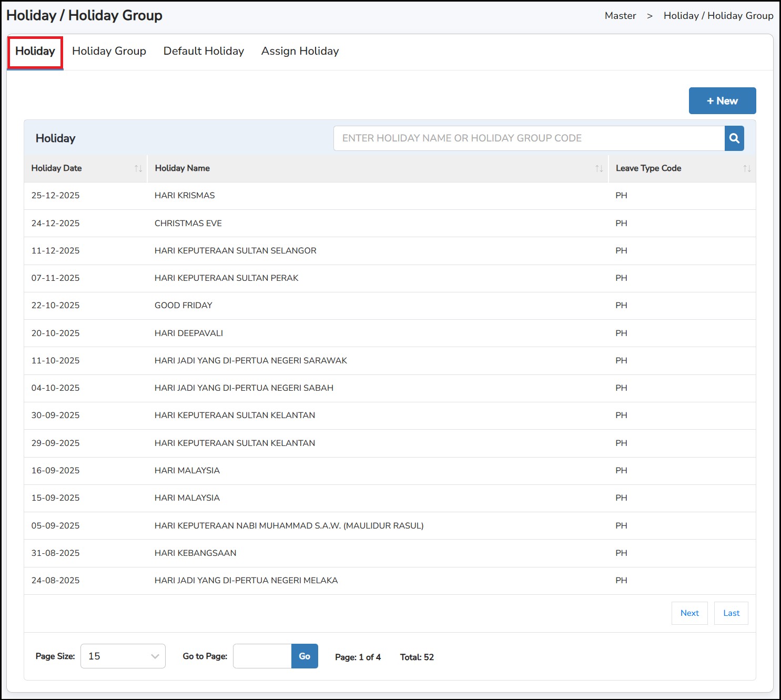Screen dimensions: 781x700
Task: Open the Default Holiday tab
Action: tap(204, 51)
